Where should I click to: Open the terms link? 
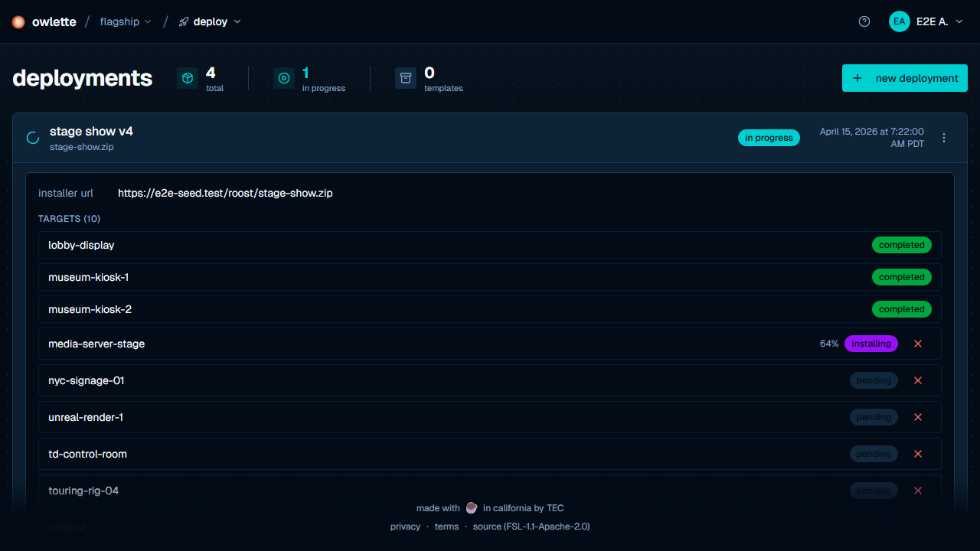click(x=446, y=527)
